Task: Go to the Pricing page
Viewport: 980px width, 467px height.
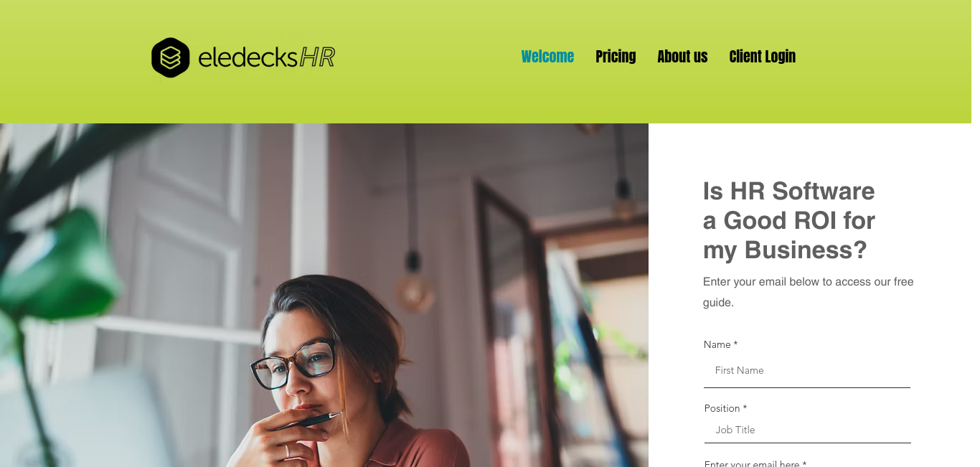Action: (x=616, y=57)
